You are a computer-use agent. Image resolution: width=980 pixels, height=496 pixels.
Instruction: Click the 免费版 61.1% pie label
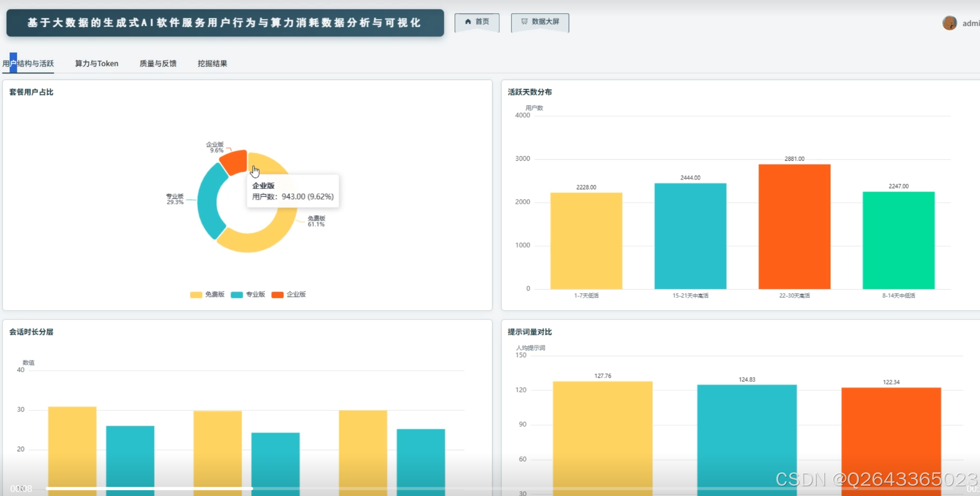click(x=316, y=221)
